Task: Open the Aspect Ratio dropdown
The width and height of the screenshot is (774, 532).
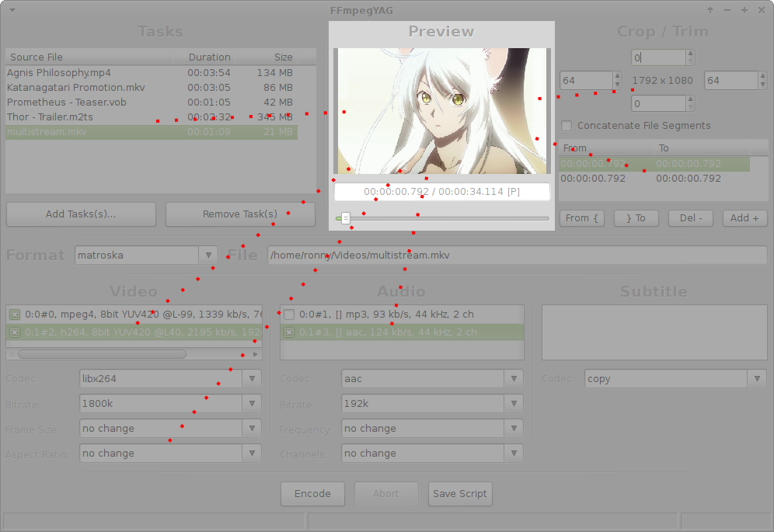Action: pyautogui.click(x=252, y=453)
